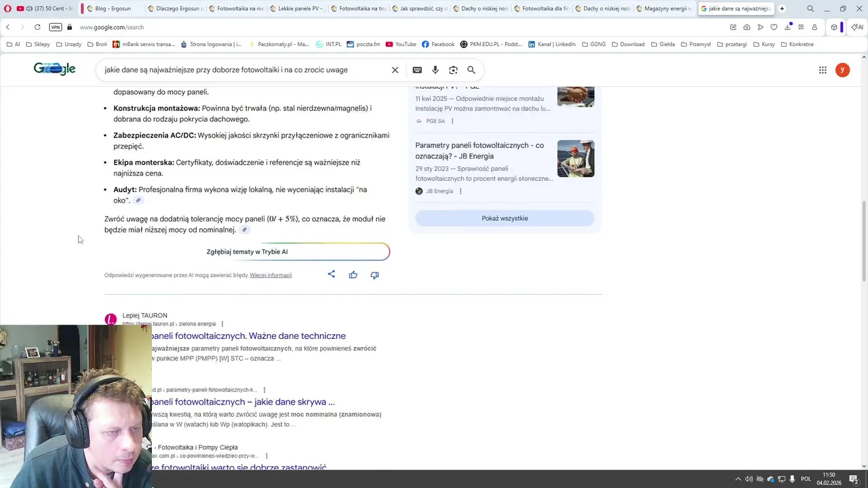Viewport: 868px width, 488px height.
Task: Open 'Sklepy' bookmarks folder
Action: point(37,44)
